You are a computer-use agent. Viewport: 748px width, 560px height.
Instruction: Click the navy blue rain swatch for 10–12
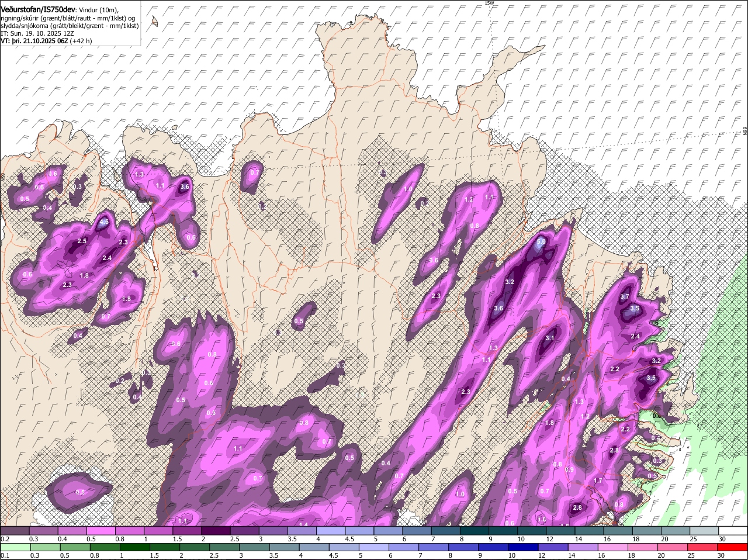pyautogui.click(x=524, y=548)
